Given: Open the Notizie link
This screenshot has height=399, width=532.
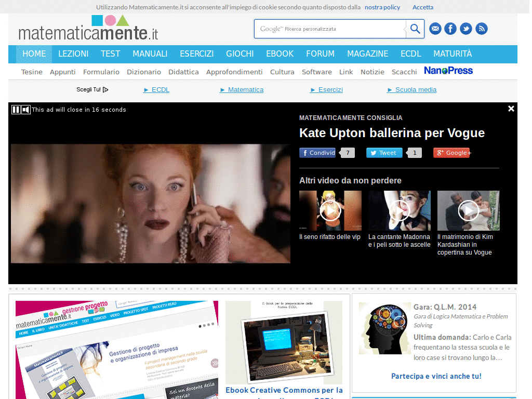Looking at the screenshot, I should click(373, 72).
